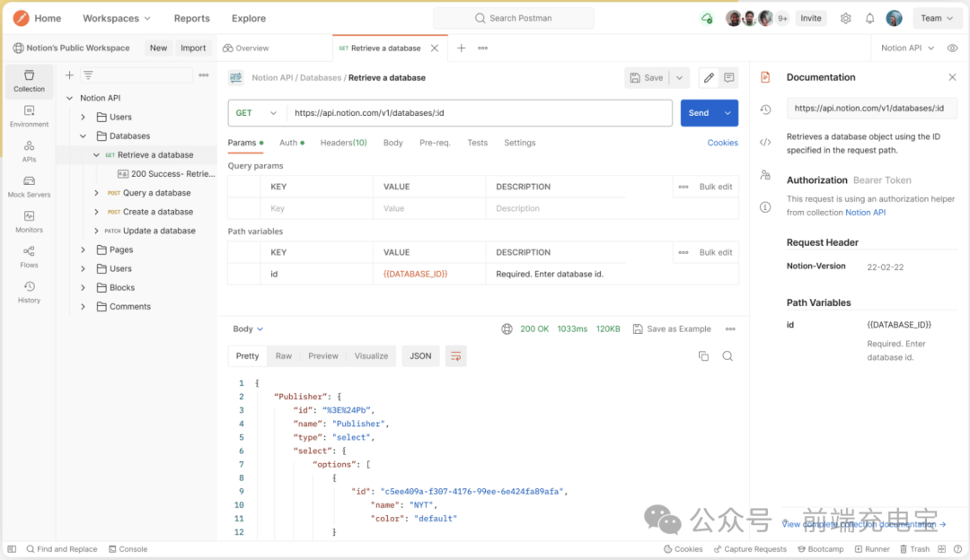The width and height of the screenshot is (970, 560).
Task: Expand the Pages folder
Action: (83, 249)
